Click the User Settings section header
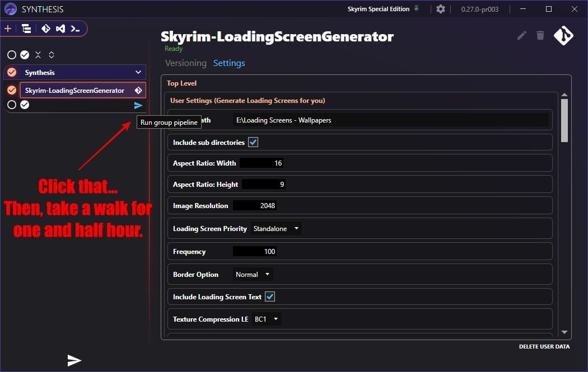588x372 pixels. click(248, 100)
